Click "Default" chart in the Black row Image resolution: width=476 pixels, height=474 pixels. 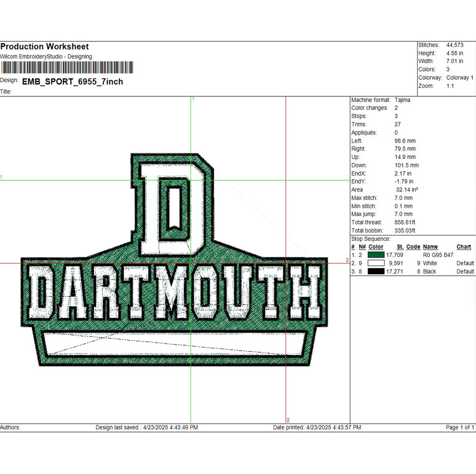(465, 271)
